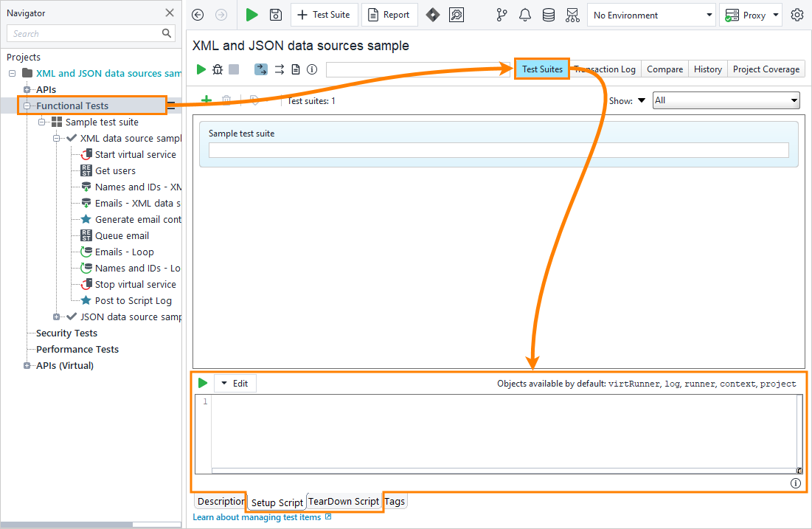
Task: Click the Learn about managing test items link
Action: coord(256,517)
